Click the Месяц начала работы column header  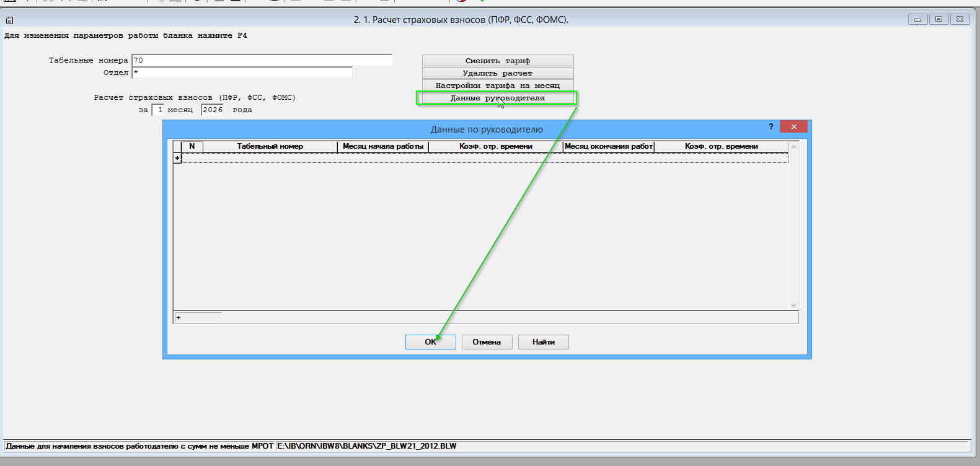(x=383, y=146)
